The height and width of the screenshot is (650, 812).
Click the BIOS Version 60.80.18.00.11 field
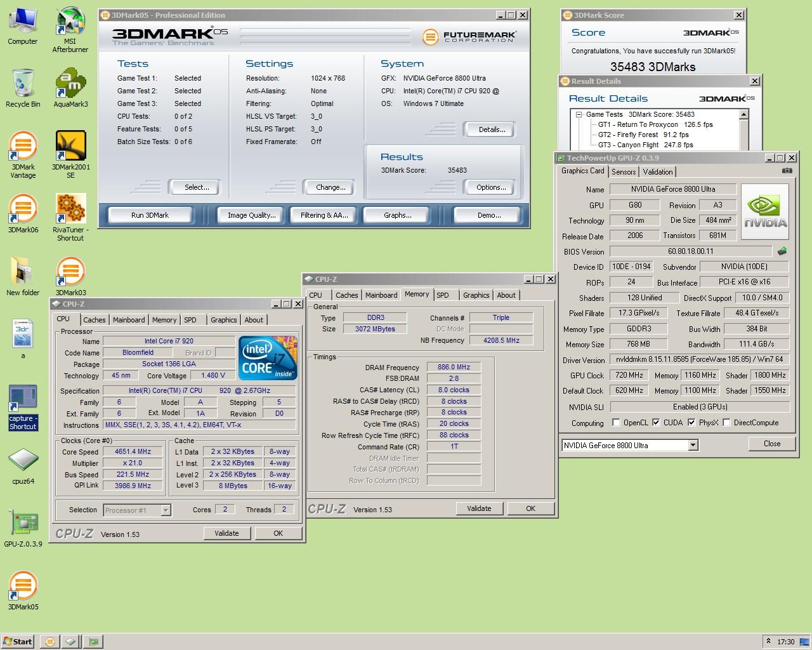coord(691,251)
